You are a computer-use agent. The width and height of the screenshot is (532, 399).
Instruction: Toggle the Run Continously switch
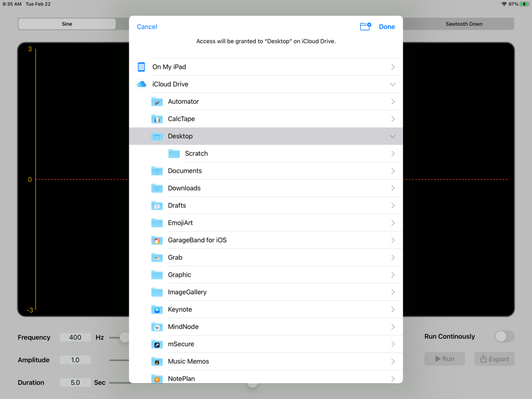point(505,337)
